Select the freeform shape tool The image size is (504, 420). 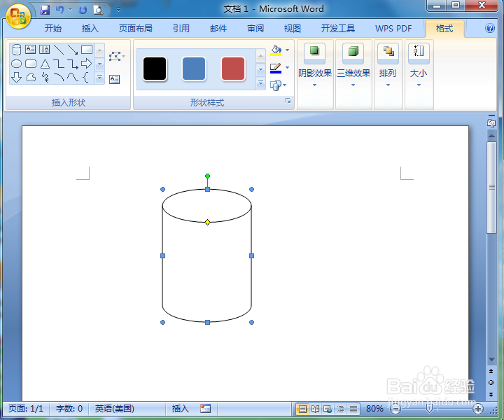[x=31, y=78]
